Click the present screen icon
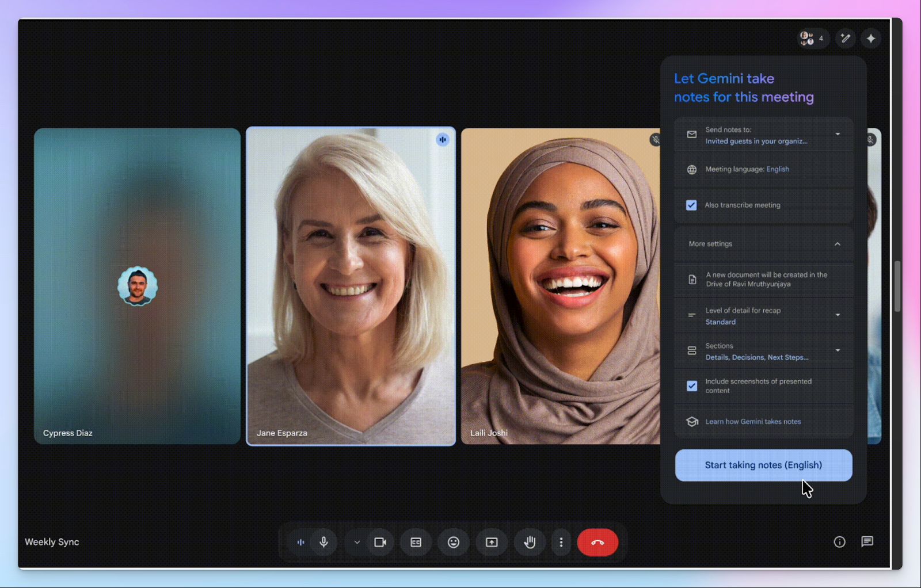Viewport: 921px width, 588px height. click(492, 542)
